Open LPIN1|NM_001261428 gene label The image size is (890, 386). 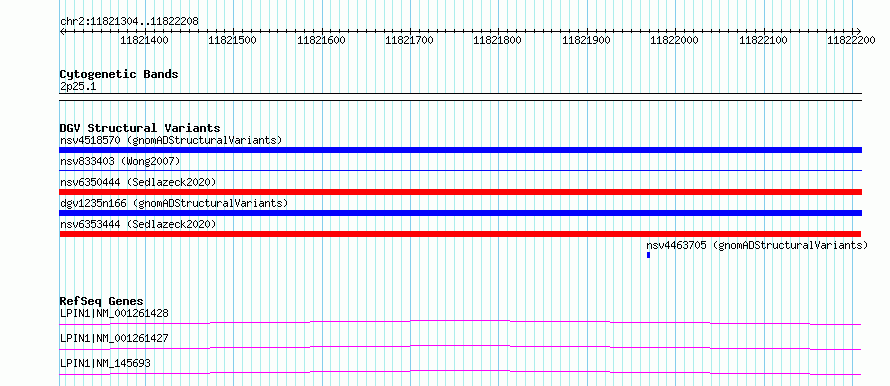coord(114,313)
